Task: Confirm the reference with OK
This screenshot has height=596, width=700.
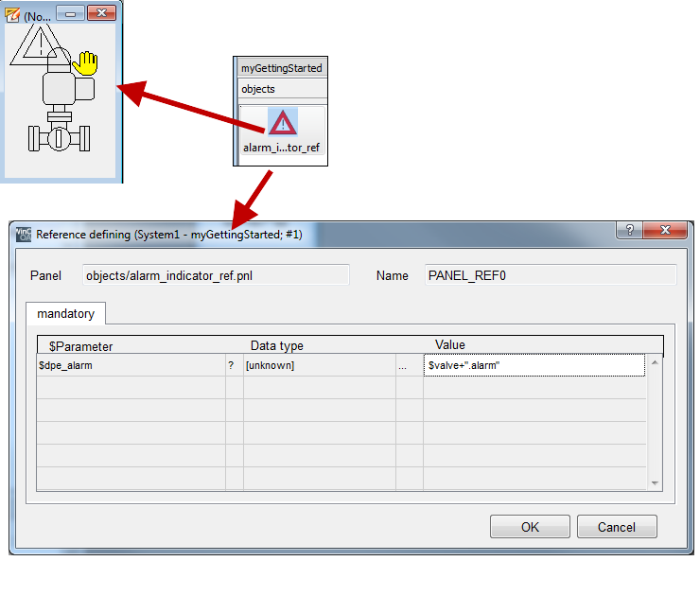Action: (530, 527)
